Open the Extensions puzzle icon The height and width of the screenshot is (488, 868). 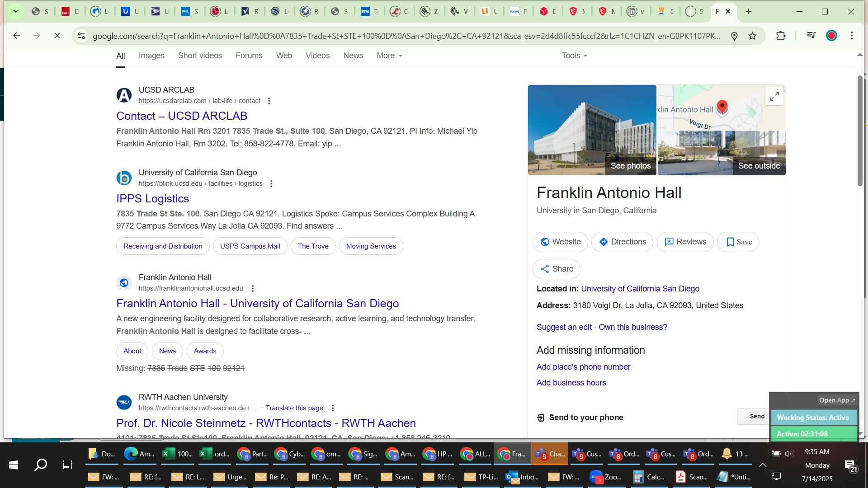781,36
